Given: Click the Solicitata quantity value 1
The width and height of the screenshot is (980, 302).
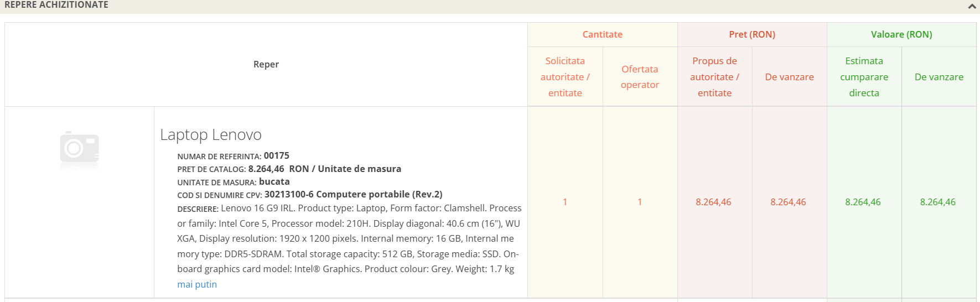Looking at the screenshot, I should point(565,202).
